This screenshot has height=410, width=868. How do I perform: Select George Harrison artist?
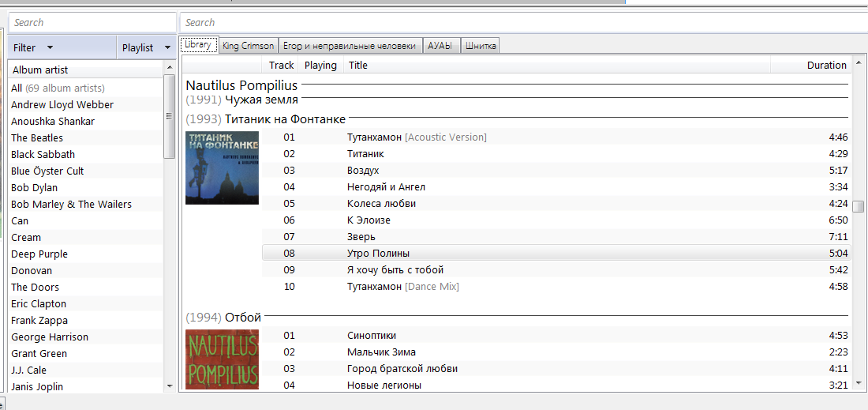point(86,337)
